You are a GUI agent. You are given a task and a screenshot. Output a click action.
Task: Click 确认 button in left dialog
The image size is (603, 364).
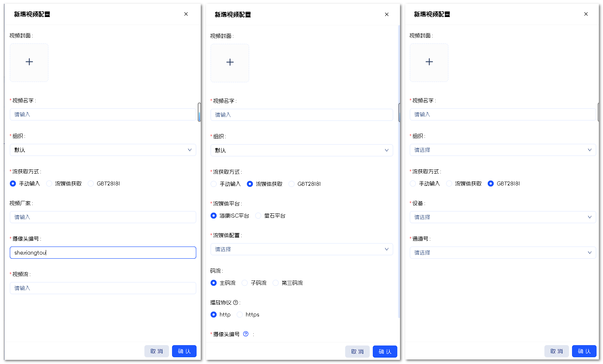pos(184,351)
